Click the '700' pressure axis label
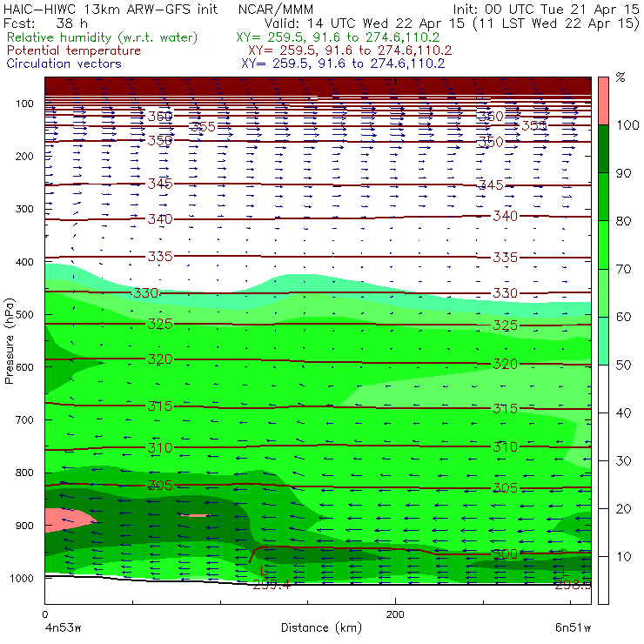Image resolution: width=644 pixels, height=644 pixels. tap(24, 419)
